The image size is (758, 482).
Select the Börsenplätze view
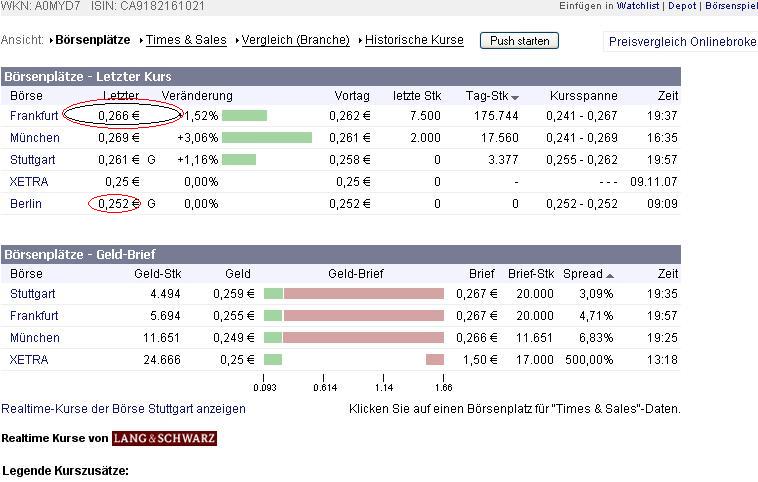92,40
